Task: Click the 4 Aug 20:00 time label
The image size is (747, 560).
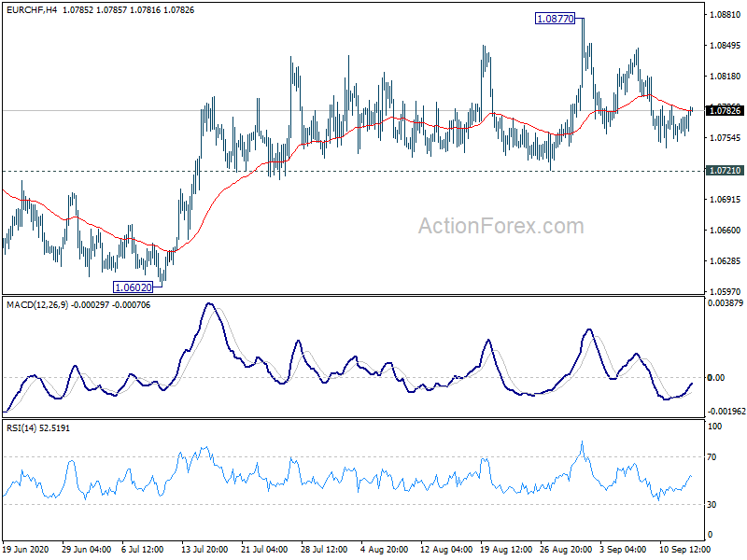Action: [385, 549]
